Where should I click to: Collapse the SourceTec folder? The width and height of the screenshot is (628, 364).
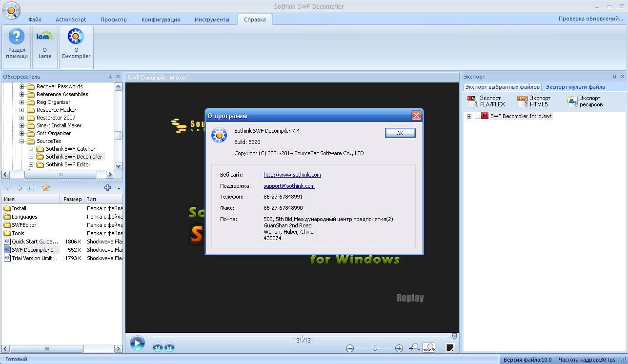click(21, 141)
